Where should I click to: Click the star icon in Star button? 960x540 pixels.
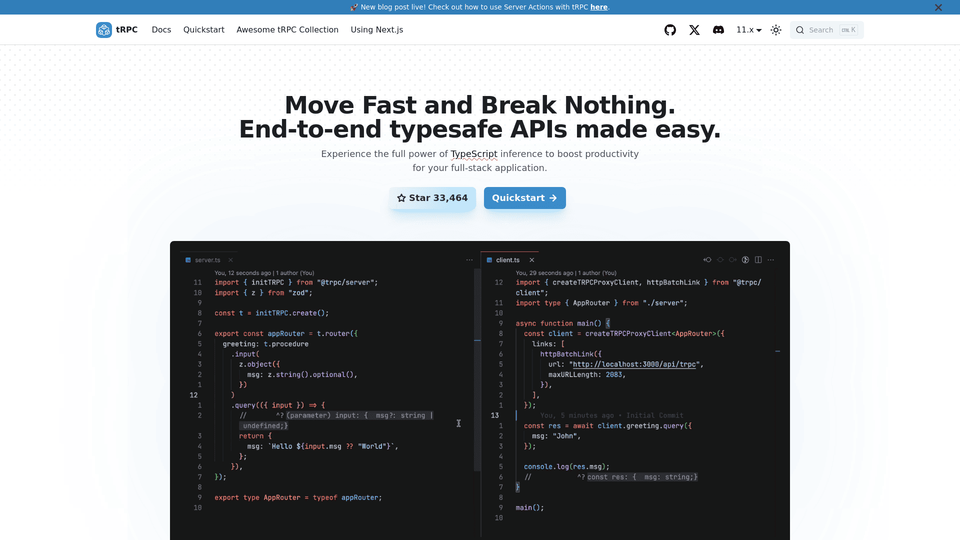(x=401, y=198)
